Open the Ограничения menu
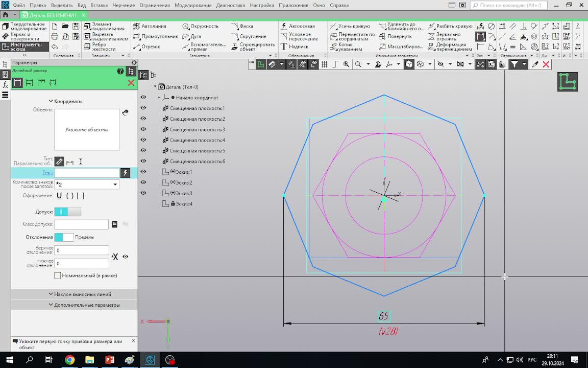This screenshot has height=368, width=588. coord(155,5)
